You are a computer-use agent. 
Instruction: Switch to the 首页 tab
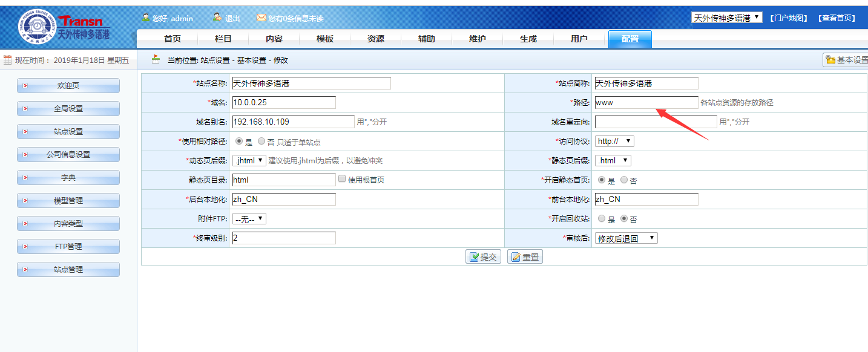tap(173, 39)
